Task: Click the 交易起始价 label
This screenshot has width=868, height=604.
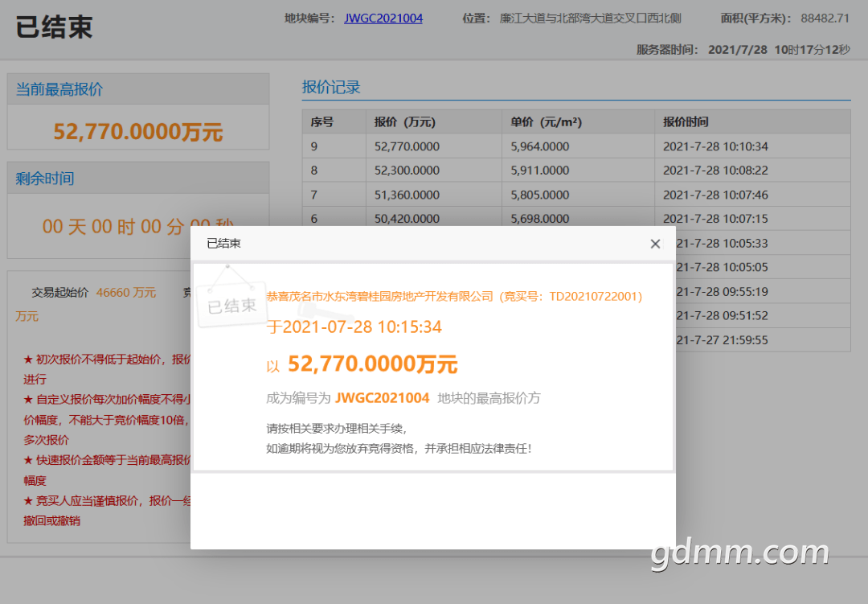Action: (59, 292)
